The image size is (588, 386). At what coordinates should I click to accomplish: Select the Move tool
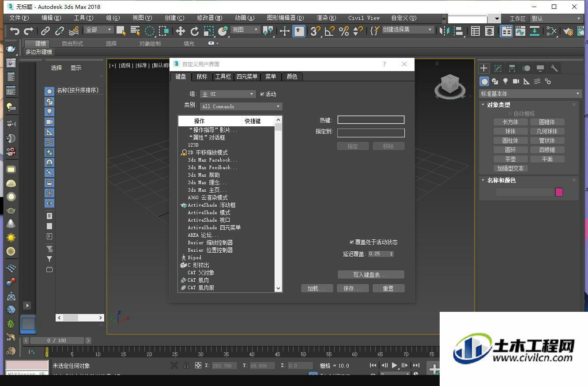point(180,31)
